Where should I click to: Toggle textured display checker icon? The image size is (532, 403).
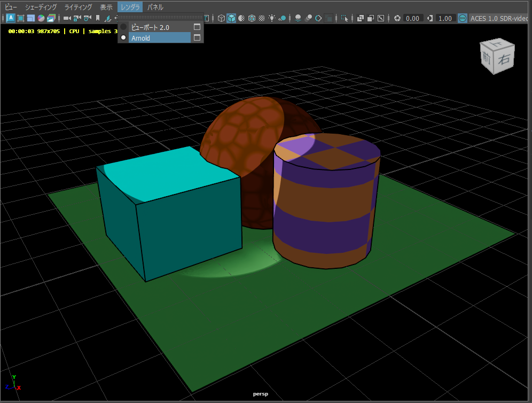(x=261, y=18)
